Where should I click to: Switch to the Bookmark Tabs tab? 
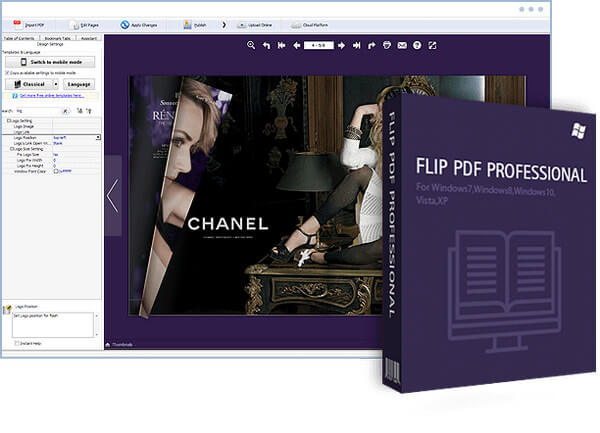[x=57, y=38]
